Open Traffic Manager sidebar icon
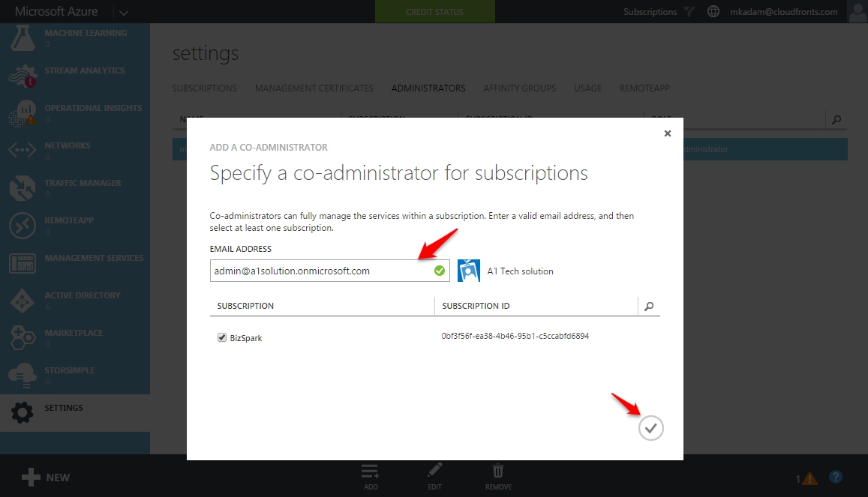868x497 pixels. [23, 187]
